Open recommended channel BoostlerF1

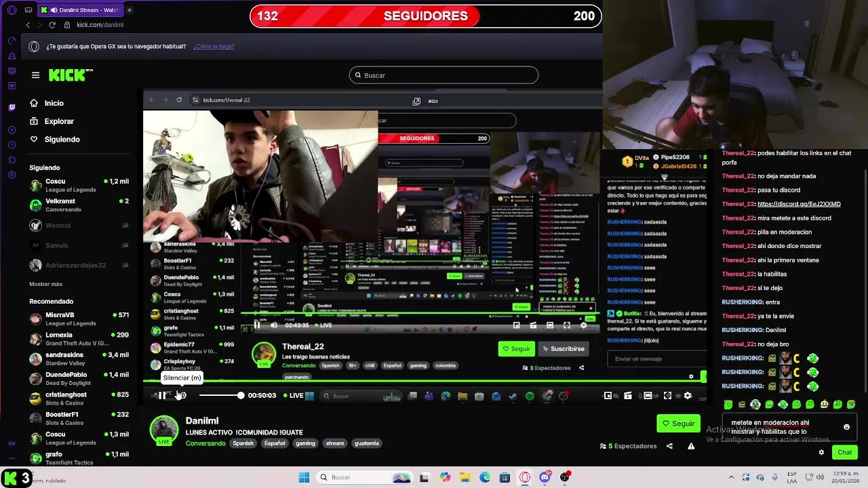pyautogui.click(x=79, y=418)
